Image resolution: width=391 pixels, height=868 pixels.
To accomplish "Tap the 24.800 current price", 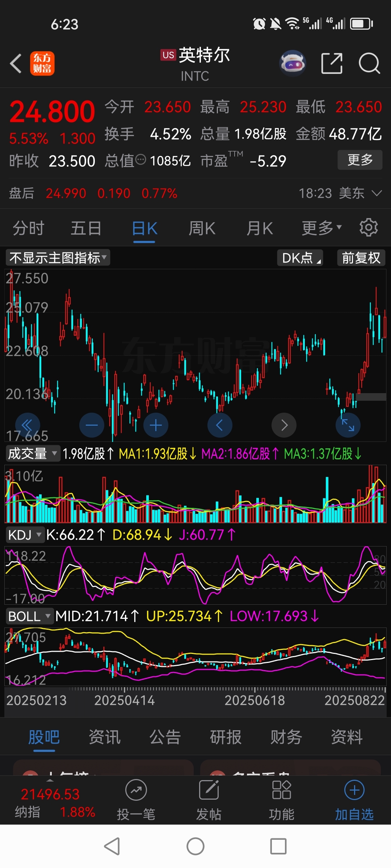I will point(52,112).
